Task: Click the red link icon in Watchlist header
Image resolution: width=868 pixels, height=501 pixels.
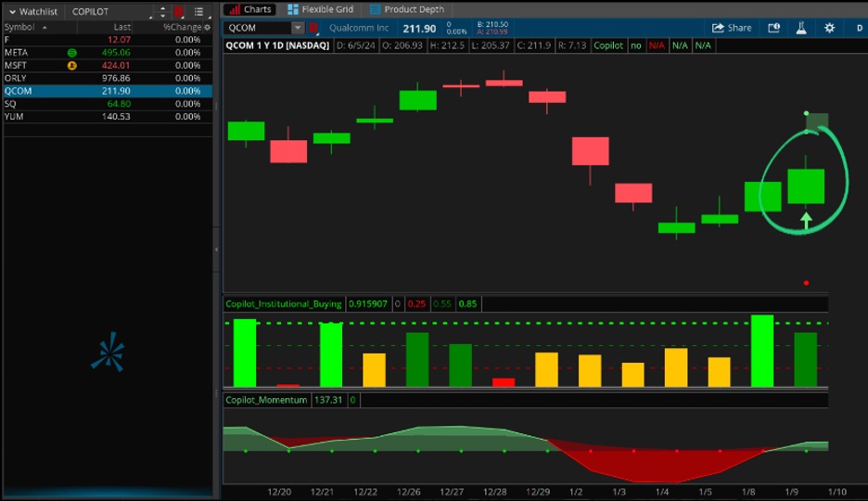Action: pos(178,12)
